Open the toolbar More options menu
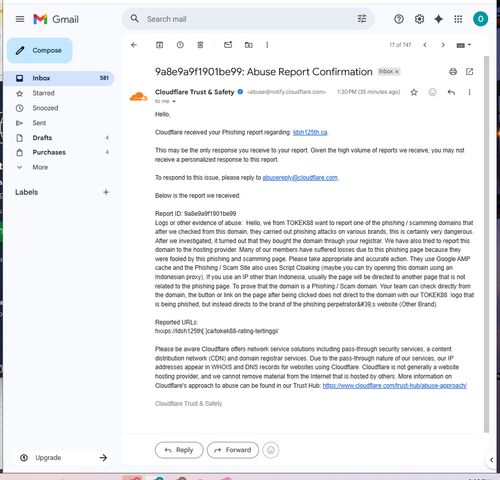 [267, 45]
